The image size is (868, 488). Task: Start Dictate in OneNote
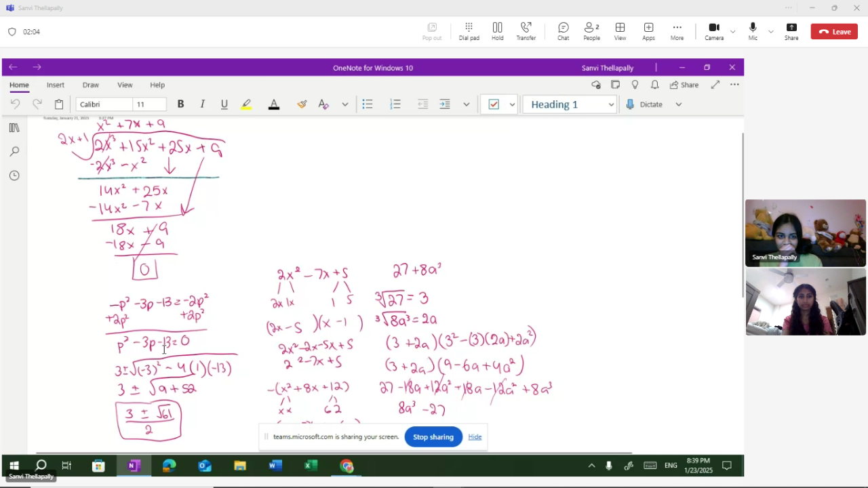point(644,104)
